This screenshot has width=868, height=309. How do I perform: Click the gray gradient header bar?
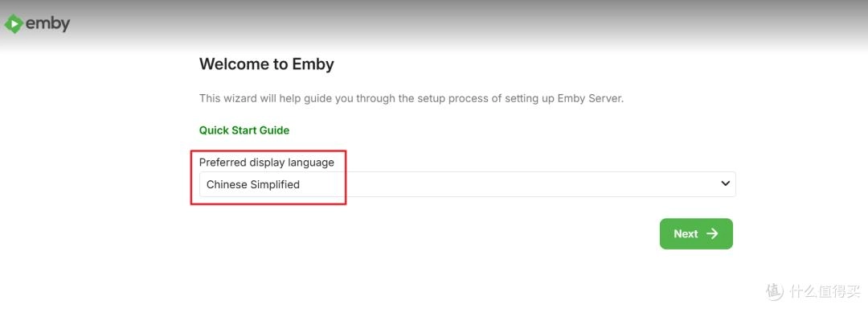(434, 25)
